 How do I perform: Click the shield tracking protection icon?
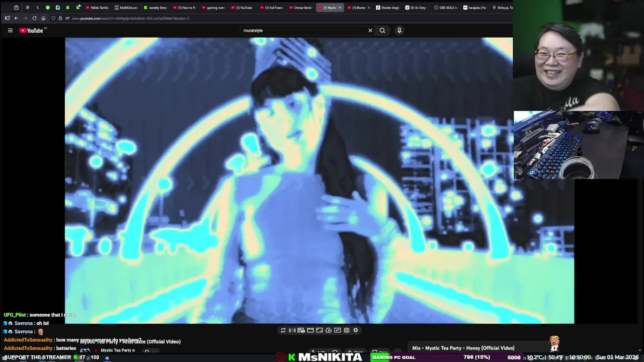(x=53, y=18)
